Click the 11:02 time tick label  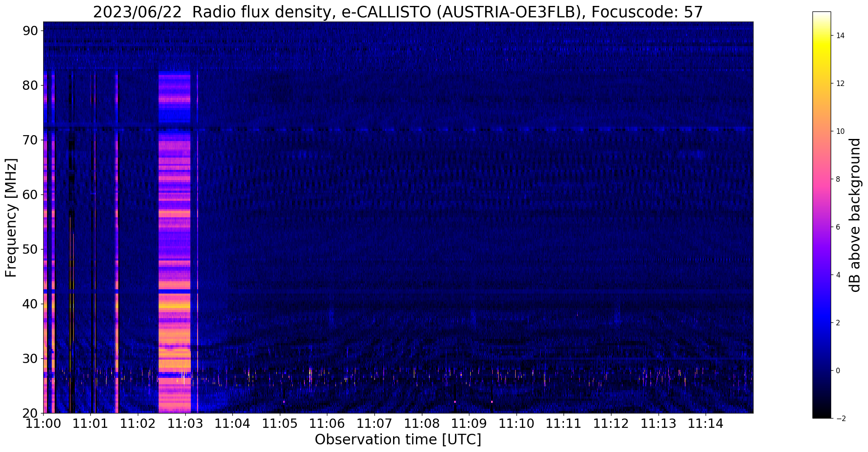pyautogui.click(x=138, y=423)
